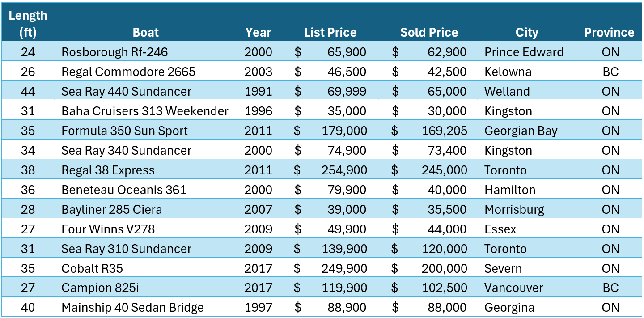
Task: Select the BC province cell for Kelowna
Action: (610, 72)
